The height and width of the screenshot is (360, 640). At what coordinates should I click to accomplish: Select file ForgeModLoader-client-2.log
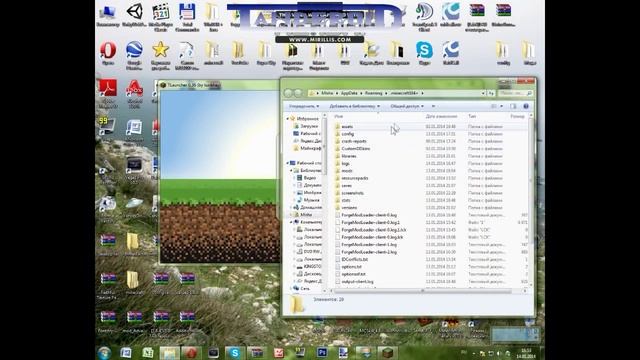point(369,252)
